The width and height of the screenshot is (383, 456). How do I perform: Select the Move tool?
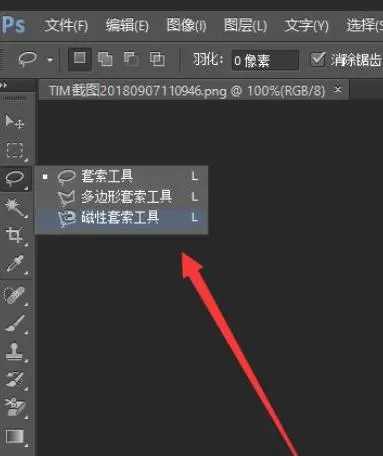pyautogui.click(x=15, y=122)
